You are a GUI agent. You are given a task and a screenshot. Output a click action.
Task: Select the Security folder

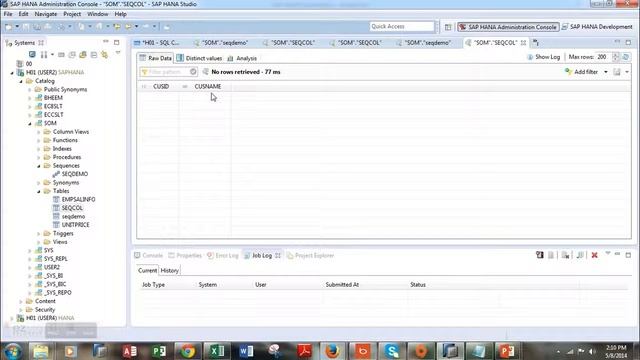tap(44, 310)
